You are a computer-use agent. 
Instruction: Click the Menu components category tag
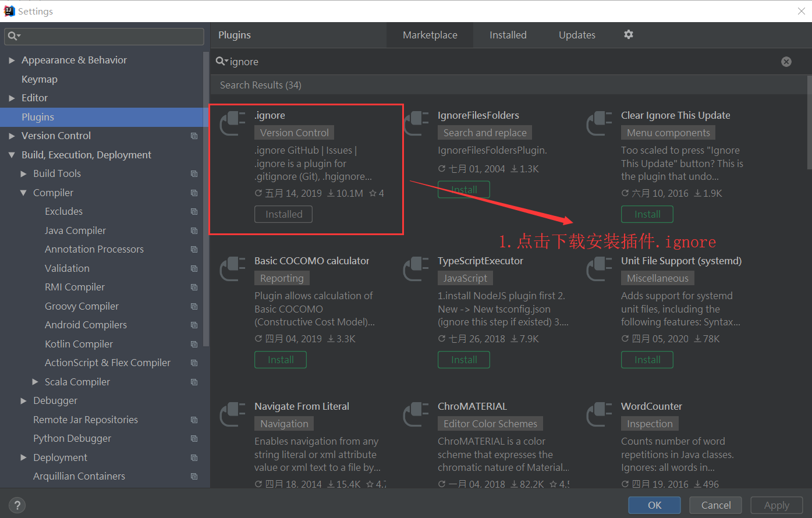pos(668,133)
